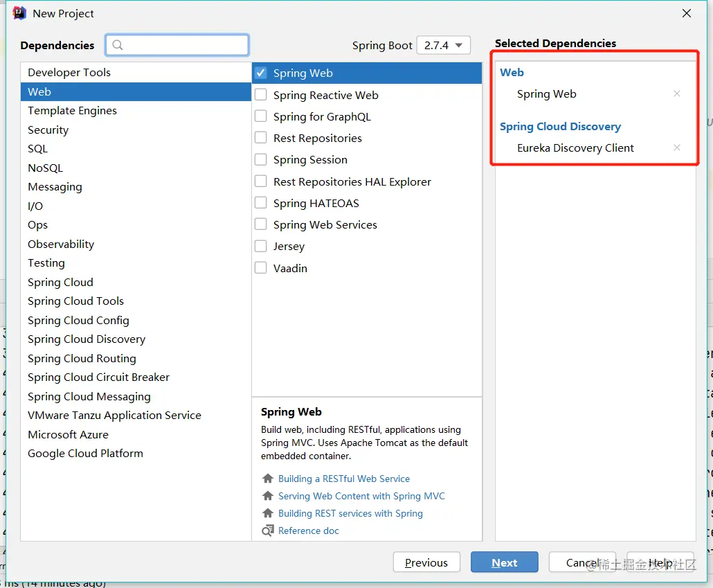Tick the Vaadin checkbox
The height and width of the screenshot is (588, 713).
[260, 268]
